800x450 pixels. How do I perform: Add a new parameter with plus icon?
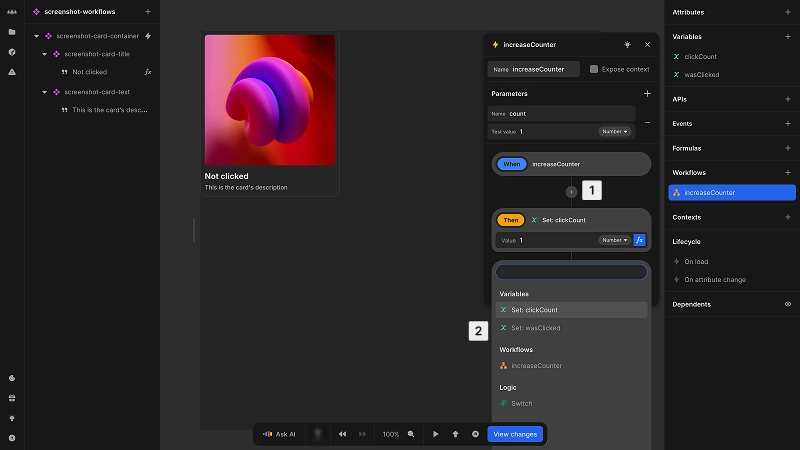coord(647,93)
